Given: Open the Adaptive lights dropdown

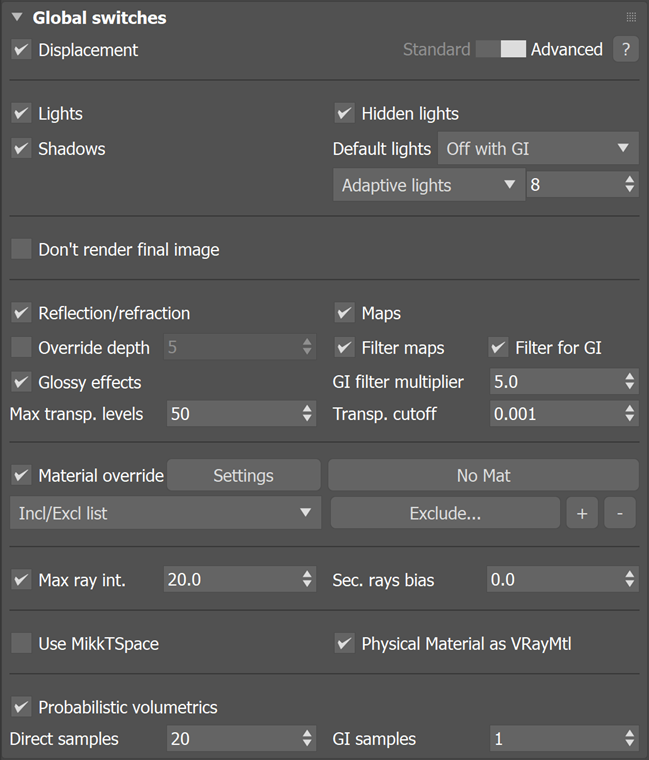Looking at the screenshot, I should coord(428,185).
